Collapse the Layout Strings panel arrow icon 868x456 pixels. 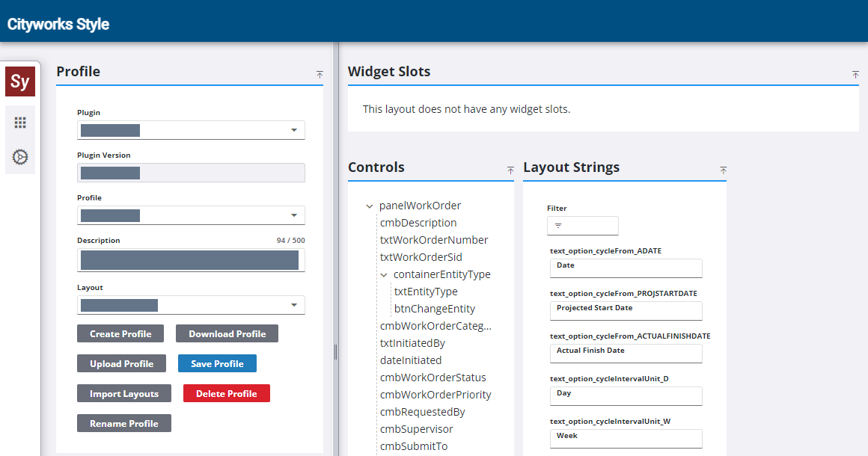tap(723, 170)
